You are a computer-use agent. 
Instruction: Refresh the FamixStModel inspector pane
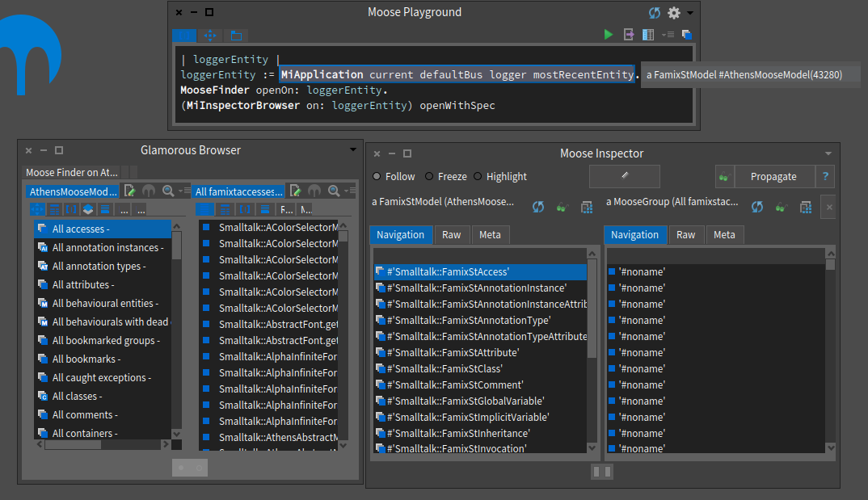538,207
